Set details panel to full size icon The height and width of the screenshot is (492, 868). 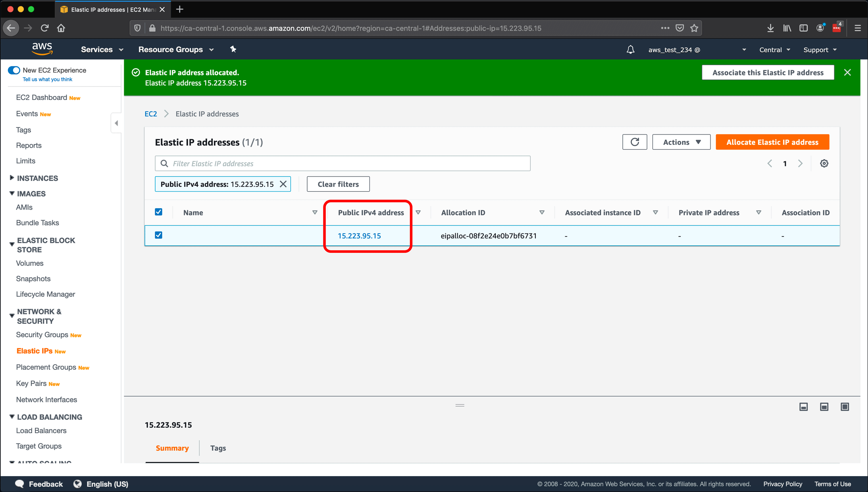(x=845, y=407)
